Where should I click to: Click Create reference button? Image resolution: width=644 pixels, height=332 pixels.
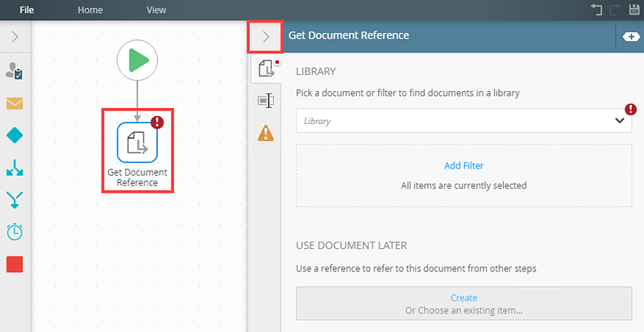pyautogui.click(x=463, y=303)
